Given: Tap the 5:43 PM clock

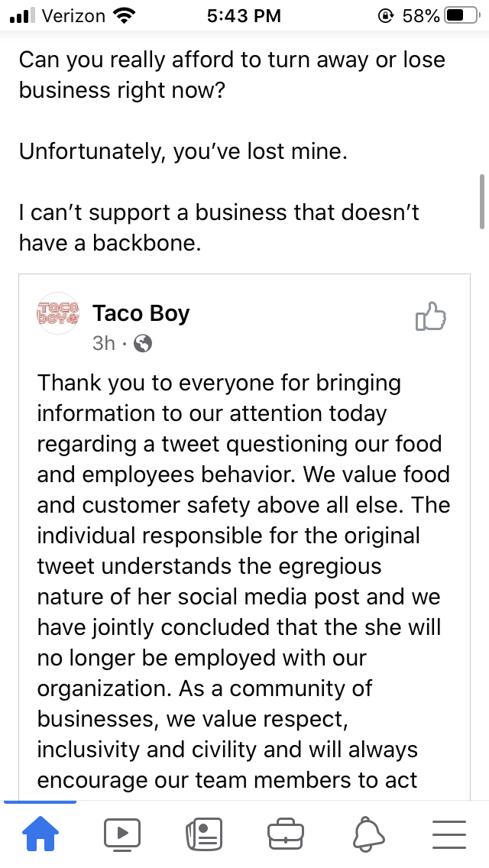Looking at the screenshot, I should [x=244, y=16].
